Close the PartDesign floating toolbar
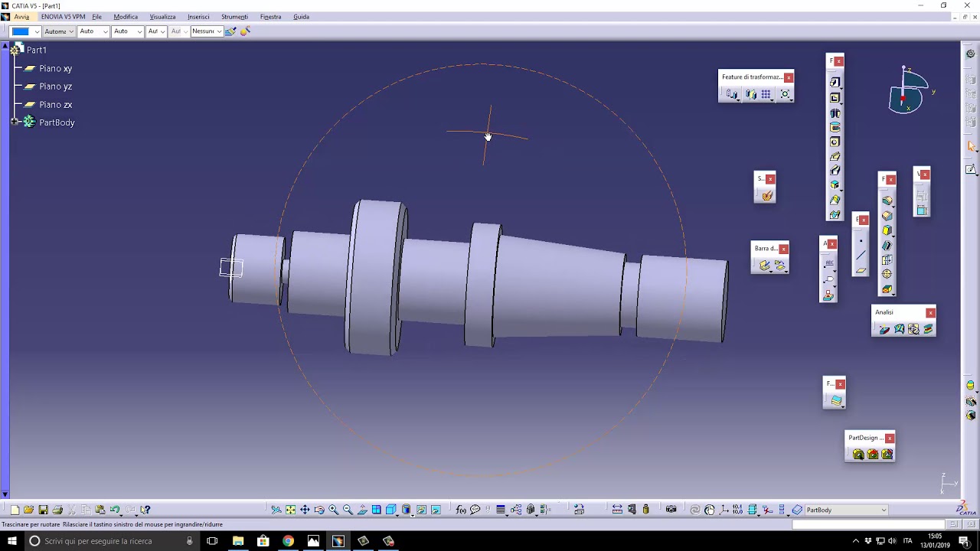Screen dimensions: 980x551 click(890, 438)
